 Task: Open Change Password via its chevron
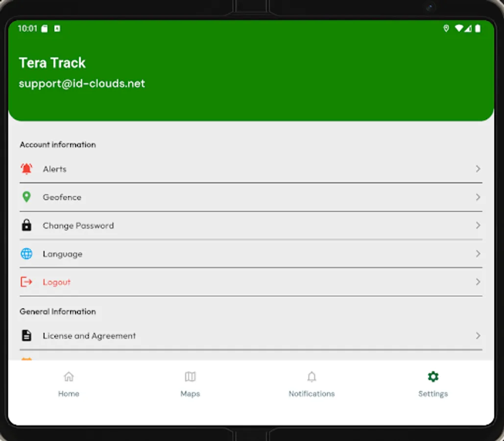point(478,225)
